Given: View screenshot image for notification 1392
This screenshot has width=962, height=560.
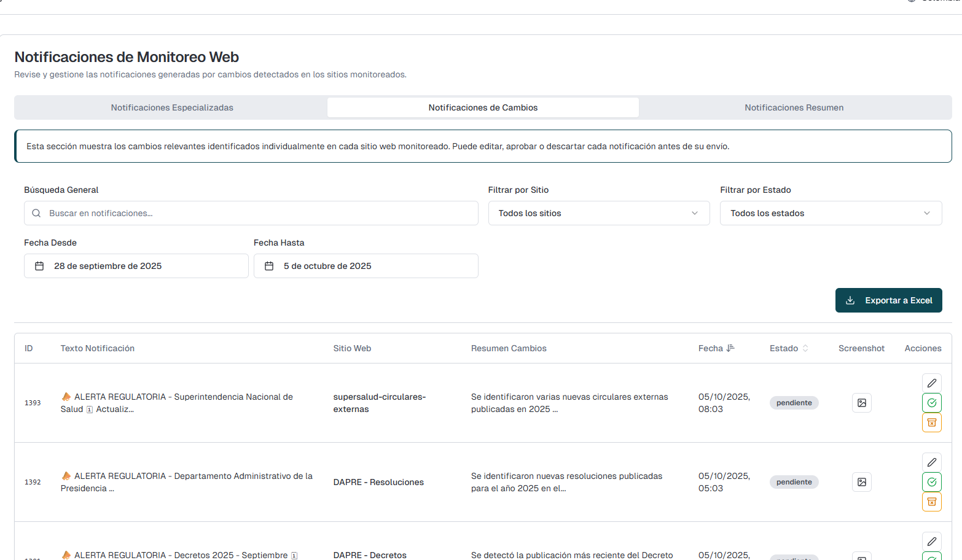Looking at the screenshot, I should pos(861,482).
